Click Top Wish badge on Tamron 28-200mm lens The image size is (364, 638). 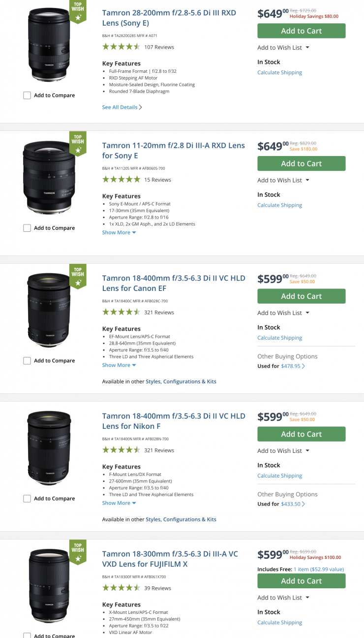78,13
